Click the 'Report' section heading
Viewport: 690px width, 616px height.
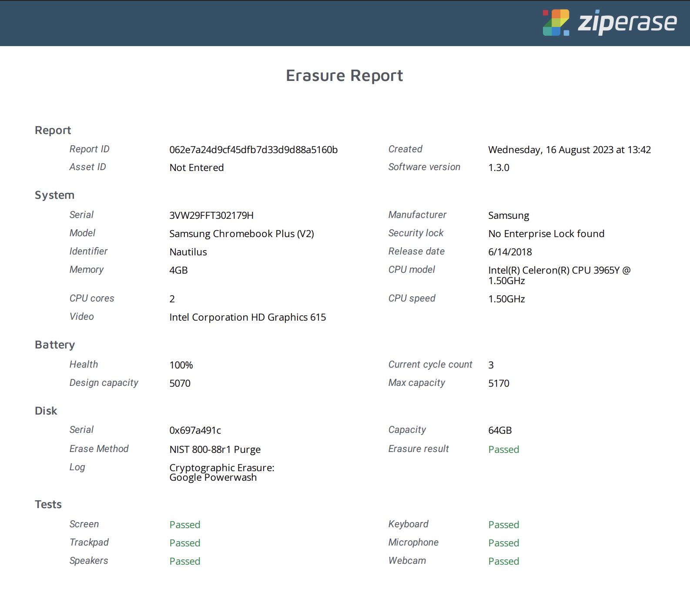point(53,131)
